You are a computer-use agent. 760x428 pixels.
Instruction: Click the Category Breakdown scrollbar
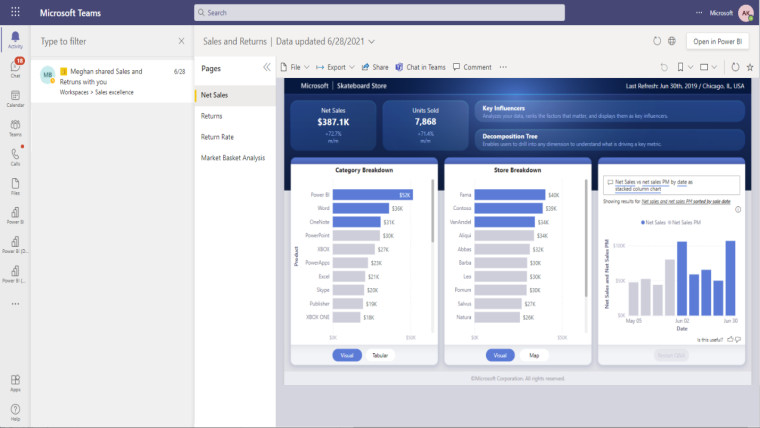[432, 211]
